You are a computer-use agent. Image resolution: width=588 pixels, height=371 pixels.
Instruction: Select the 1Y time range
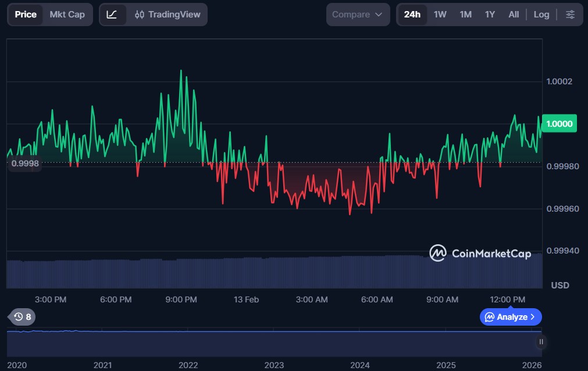(x=490, y=15)
